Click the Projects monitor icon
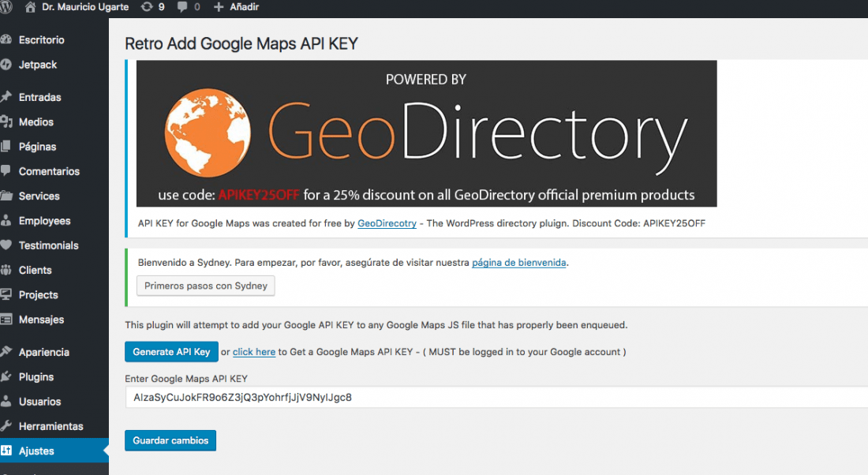Viewport: 868px width, 475px height. coord(6,294)
